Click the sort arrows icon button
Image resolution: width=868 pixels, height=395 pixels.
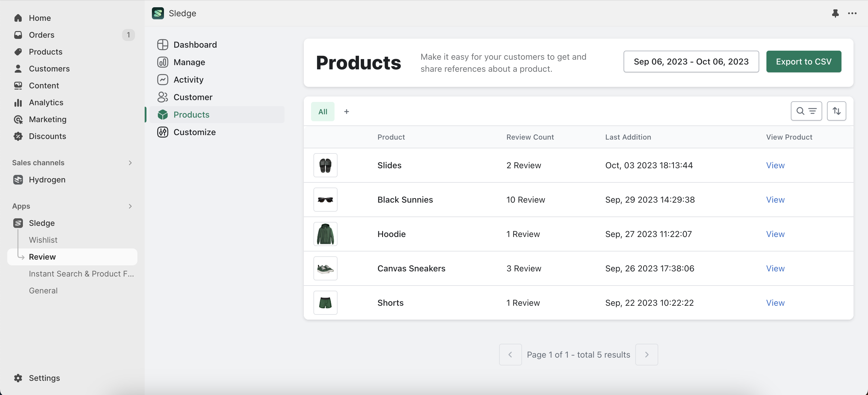click(836, 111)
